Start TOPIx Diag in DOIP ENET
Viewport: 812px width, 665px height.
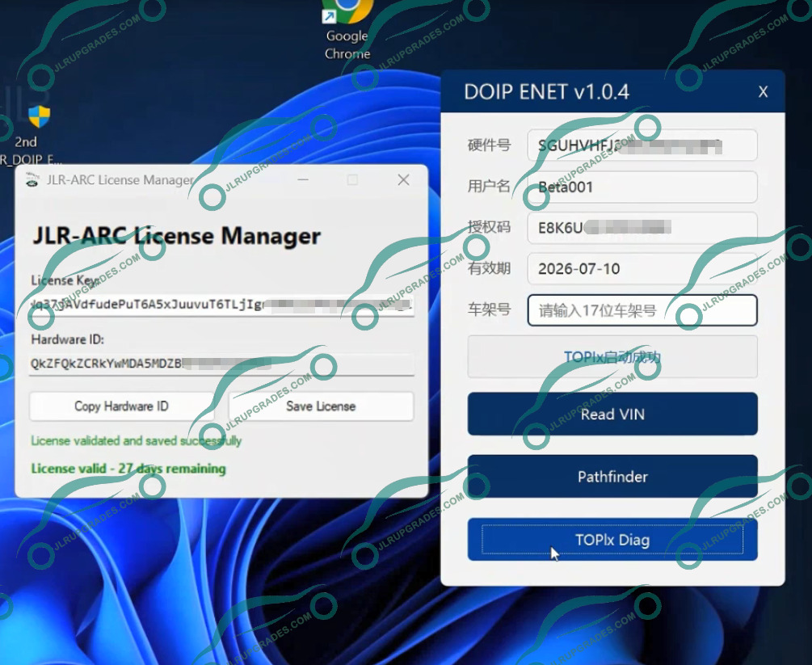tap(612, 540)
